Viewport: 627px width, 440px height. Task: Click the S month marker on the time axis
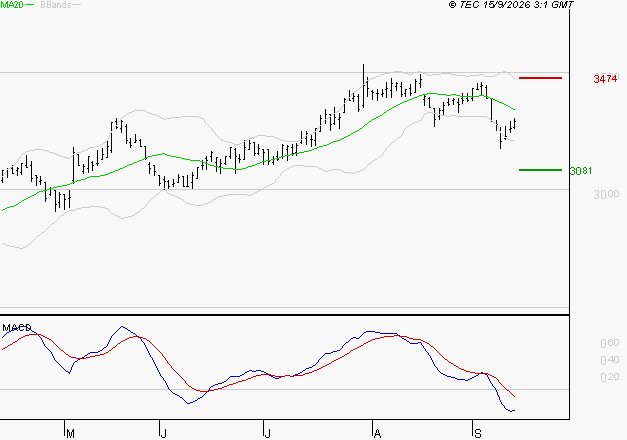[x=477, y=433]
